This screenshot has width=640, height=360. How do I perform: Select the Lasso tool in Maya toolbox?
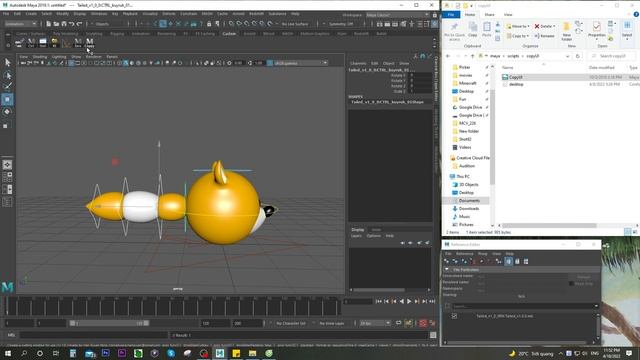(7, 75)
